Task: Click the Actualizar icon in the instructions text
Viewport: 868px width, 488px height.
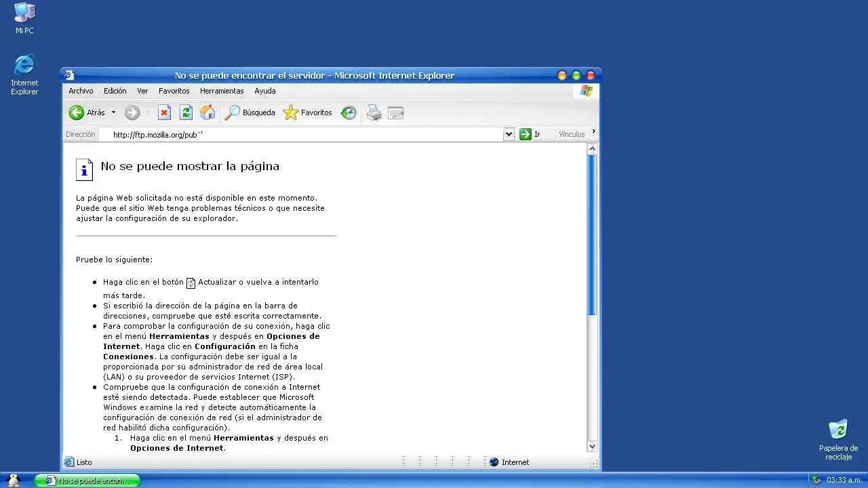Action: (191, 283)
